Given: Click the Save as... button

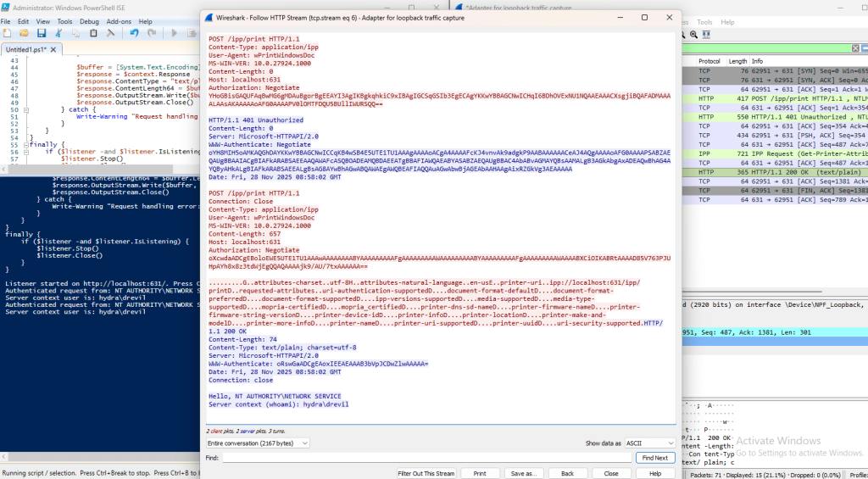Looking at the screenshot, I should [523, 473].
